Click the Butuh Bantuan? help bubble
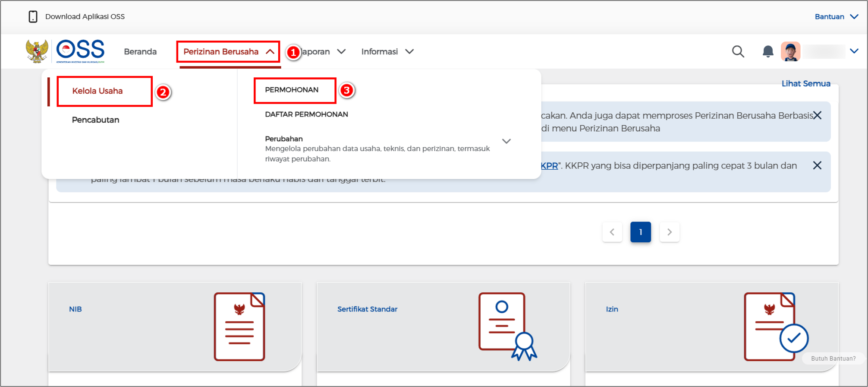The image size is (868, 387). (x=833, y=358)
